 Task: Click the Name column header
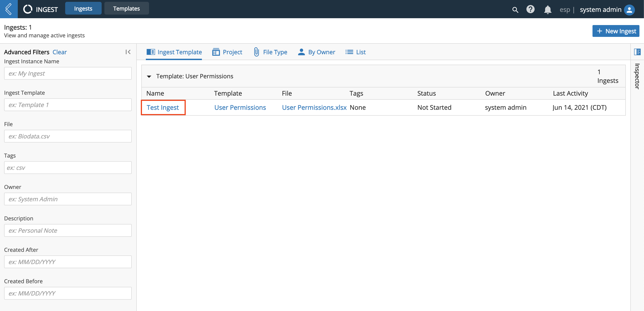click(x=155, y=93)
